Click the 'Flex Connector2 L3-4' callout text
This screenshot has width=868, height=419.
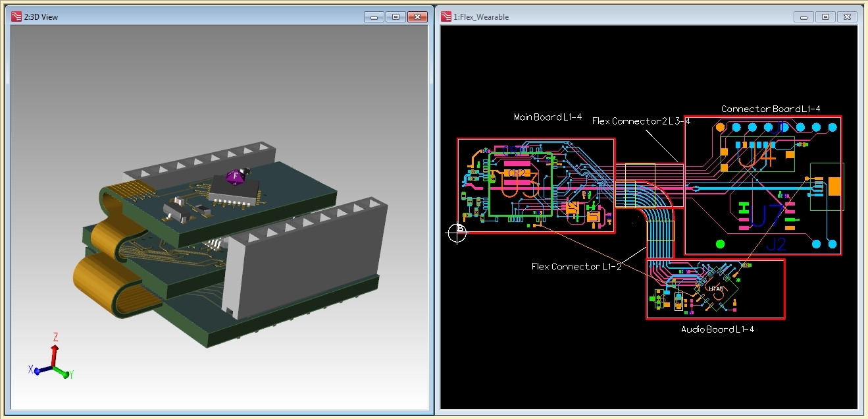[641, 121]
